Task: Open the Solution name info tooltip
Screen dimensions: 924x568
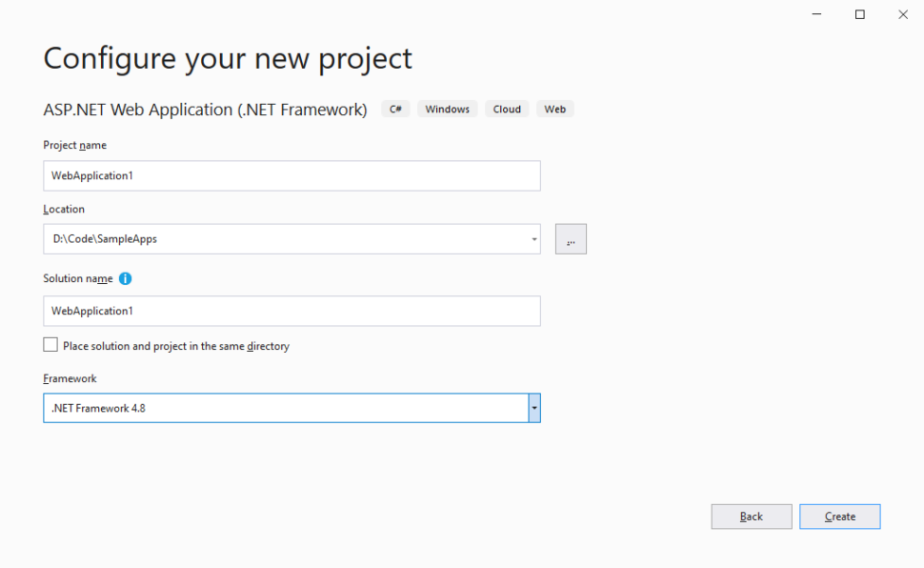Action: point(125,278)
